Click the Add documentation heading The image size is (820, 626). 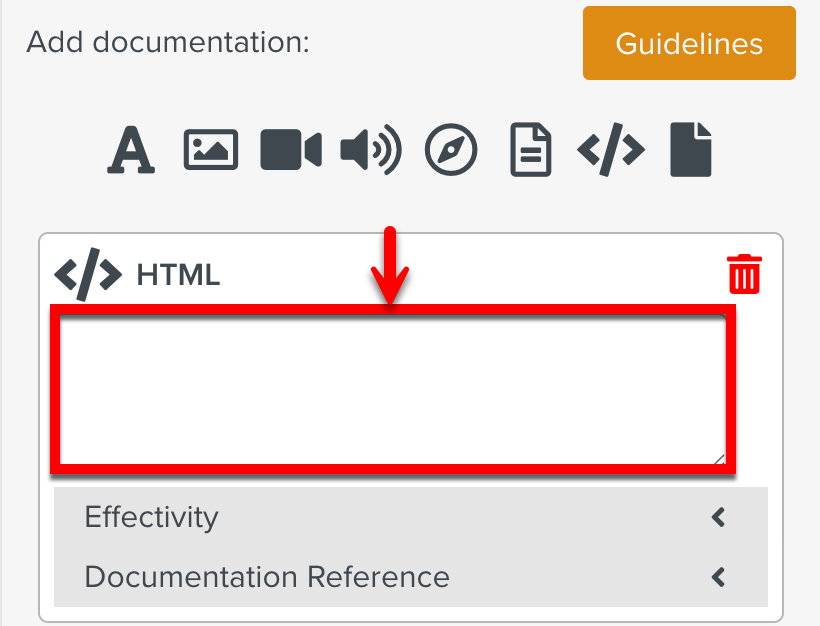tap(166, 43)
